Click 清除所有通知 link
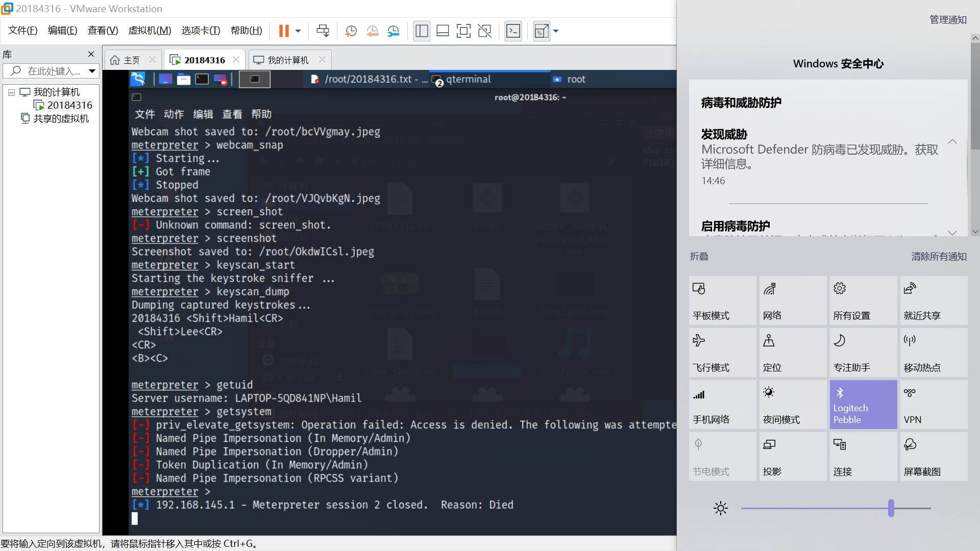This screenshot has height=551, width=980. click(939, 257)
